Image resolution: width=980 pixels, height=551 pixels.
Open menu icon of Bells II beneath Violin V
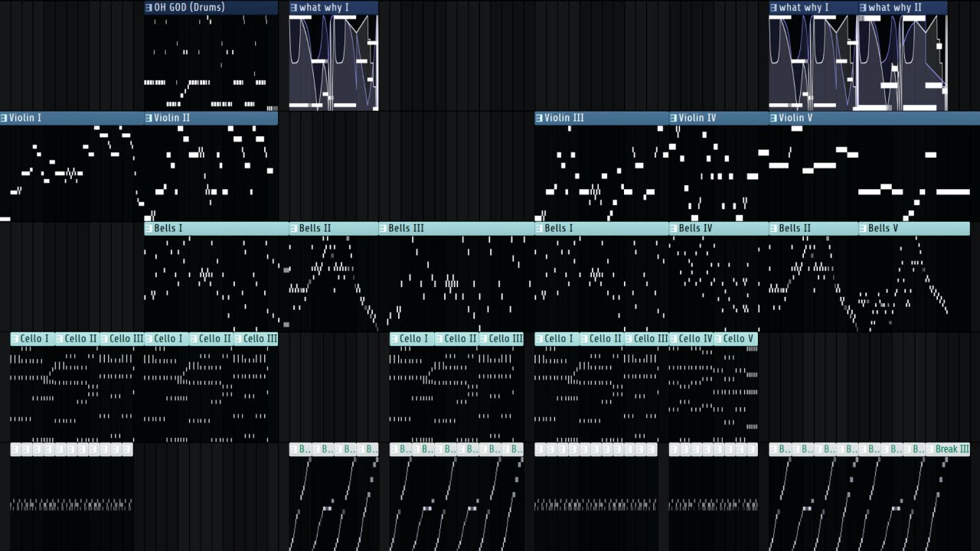pos(774,228)
